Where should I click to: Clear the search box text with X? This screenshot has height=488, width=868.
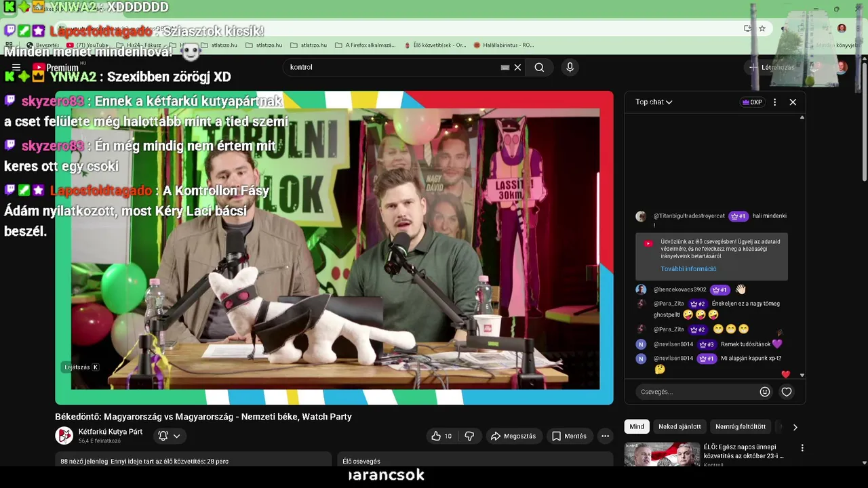pos(517,67)
